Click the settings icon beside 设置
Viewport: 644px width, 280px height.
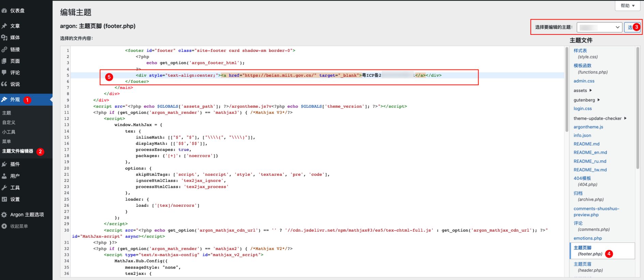(4, 199)
